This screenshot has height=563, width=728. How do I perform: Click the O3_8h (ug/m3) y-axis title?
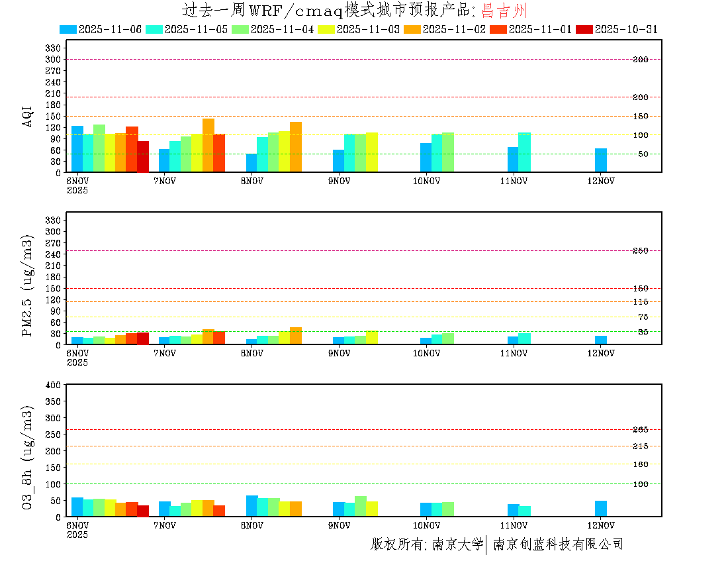(28, 456)
